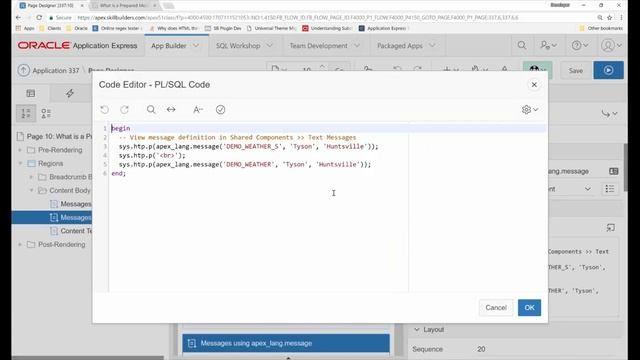640x360 pixels.
Task: Collapse the Content Body tree node
Action: 31,191
